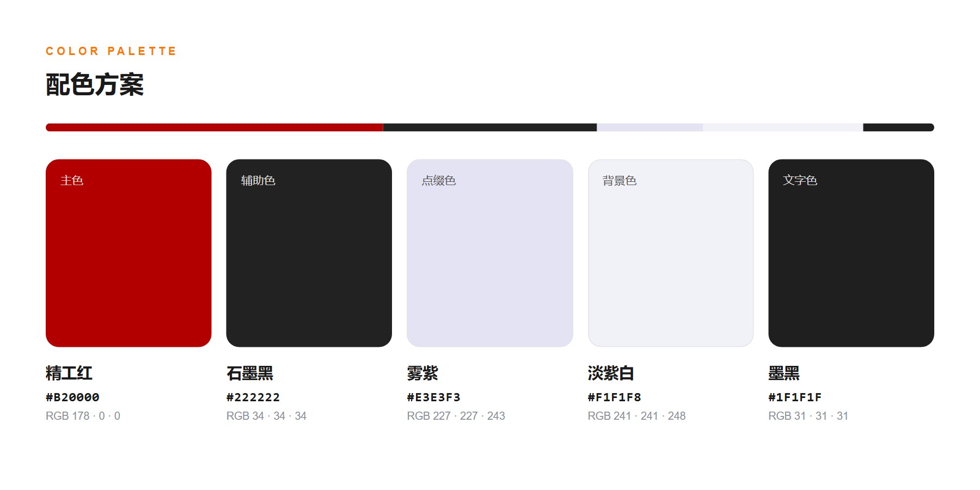
Task: Click the hex code #222222
Action: coord(253,397)
